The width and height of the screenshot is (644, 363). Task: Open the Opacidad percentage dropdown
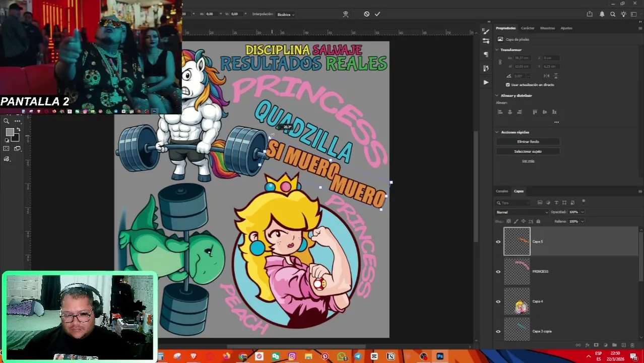click(582, 212)
